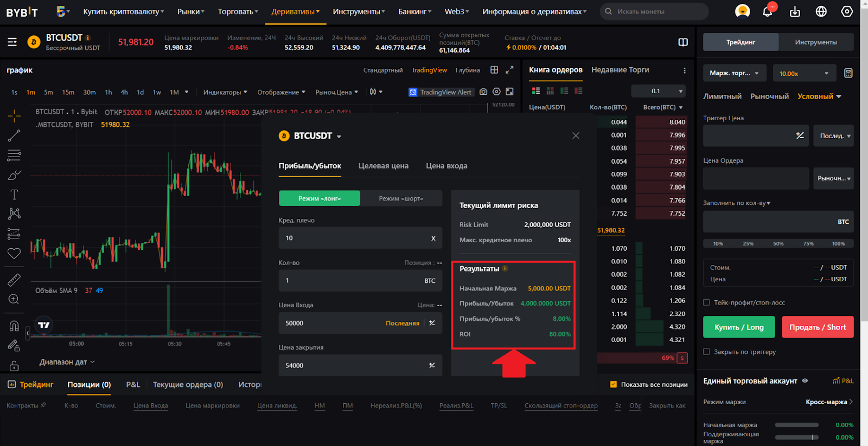The width and height of the screenshot is (868, 446).
Task: Open the Недавние Торги tab
Action: pyautogui.click(x=620, y=70)
